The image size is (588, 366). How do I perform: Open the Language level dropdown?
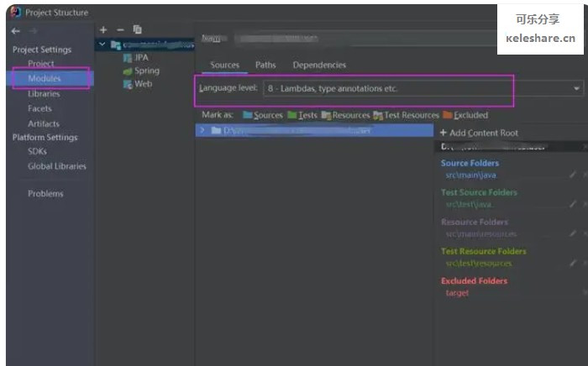(423, 88)
